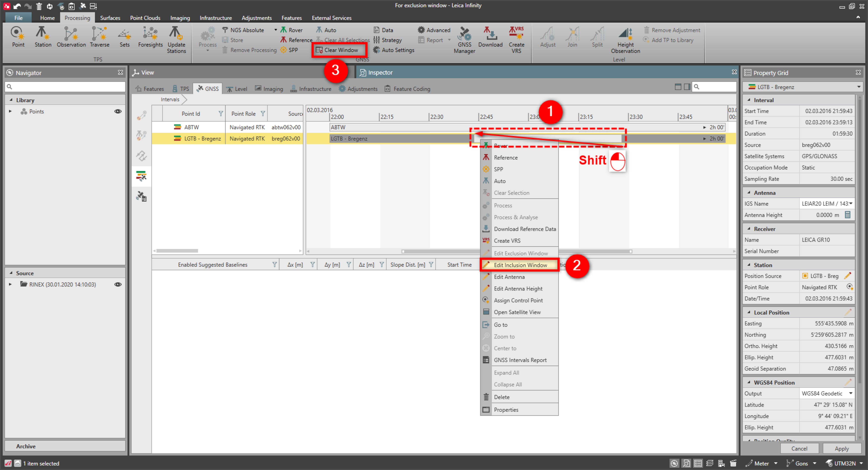This screenshot has width=868, height=470.
Task: Collapse the Interval property section
Action: coord(749,100)
